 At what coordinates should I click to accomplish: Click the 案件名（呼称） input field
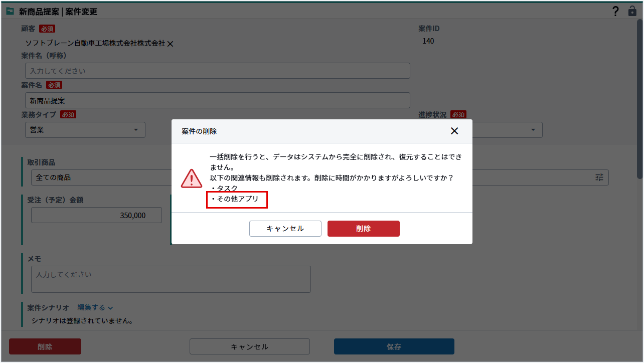point(217,71)
